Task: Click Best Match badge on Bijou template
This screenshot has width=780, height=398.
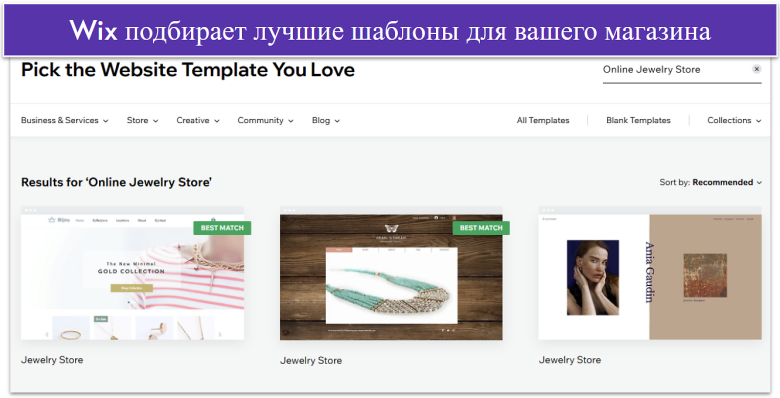Action: pyautogui.click(x=222, y=228)
